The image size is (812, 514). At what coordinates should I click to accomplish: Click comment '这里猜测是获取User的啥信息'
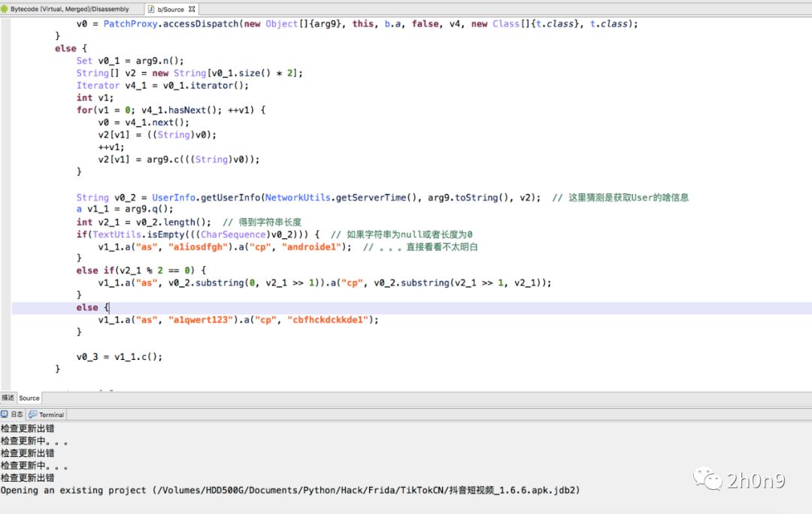point(620,197)
